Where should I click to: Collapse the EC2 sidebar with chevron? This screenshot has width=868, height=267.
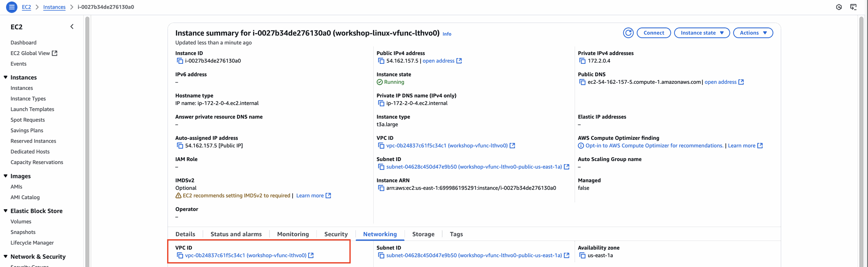pos(72,26)
